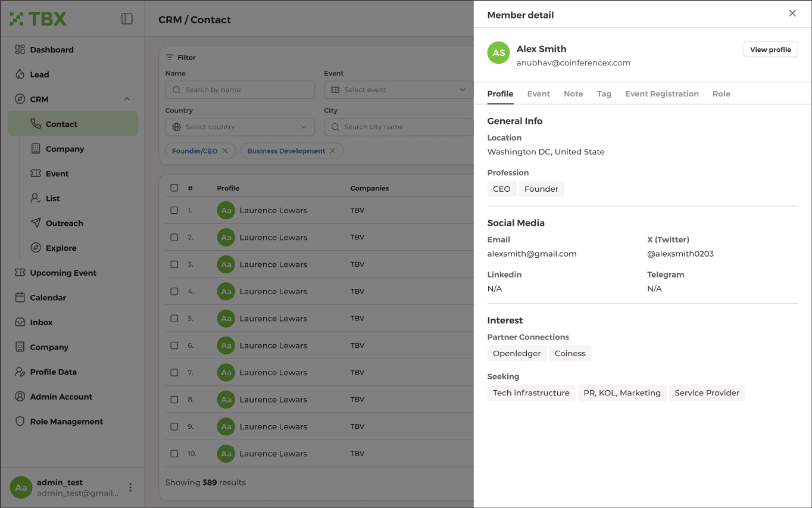Go to Upcoming Event
This screenshot has width=812, height=508.
[x=63, y=273]
